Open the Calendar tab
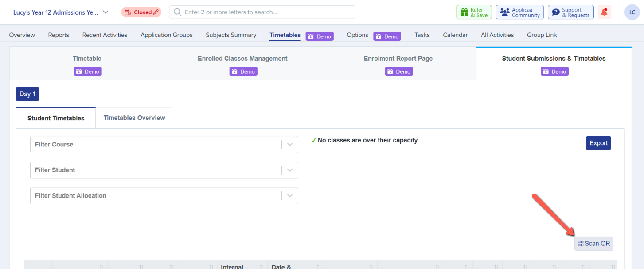Screen dimensions: 644x269 coord(455,35)
